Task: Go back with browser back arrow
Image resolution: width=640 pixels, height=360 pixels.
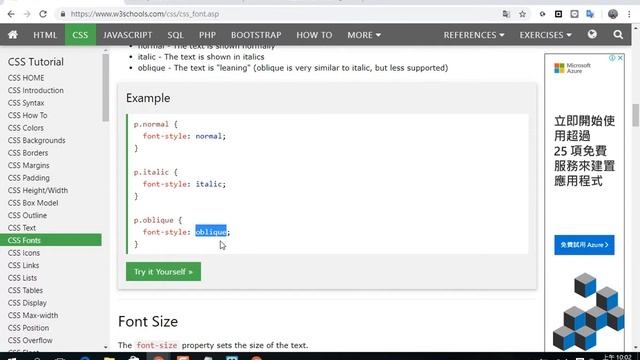Action: click(11, 14)
